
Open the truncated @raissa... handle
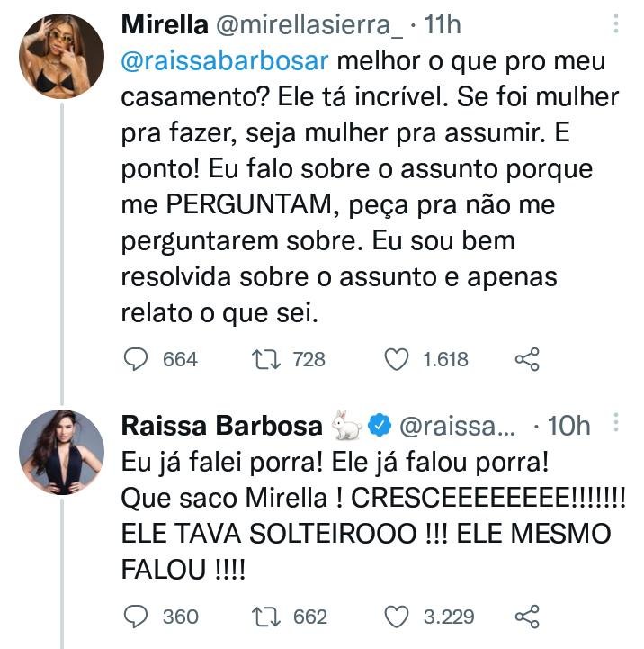coord(458,426)
